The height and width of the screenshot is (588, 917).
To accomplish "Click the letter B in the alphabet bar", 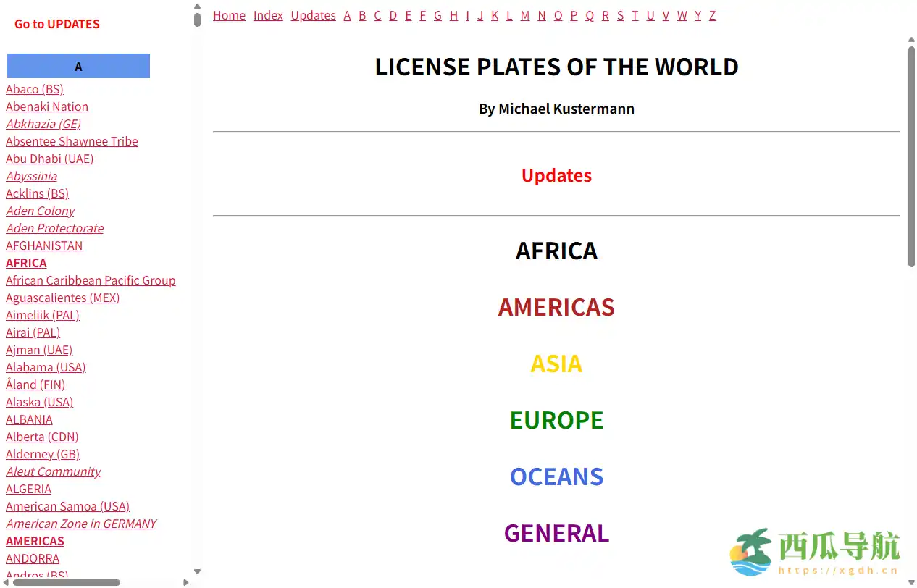I will pos(362,15).
